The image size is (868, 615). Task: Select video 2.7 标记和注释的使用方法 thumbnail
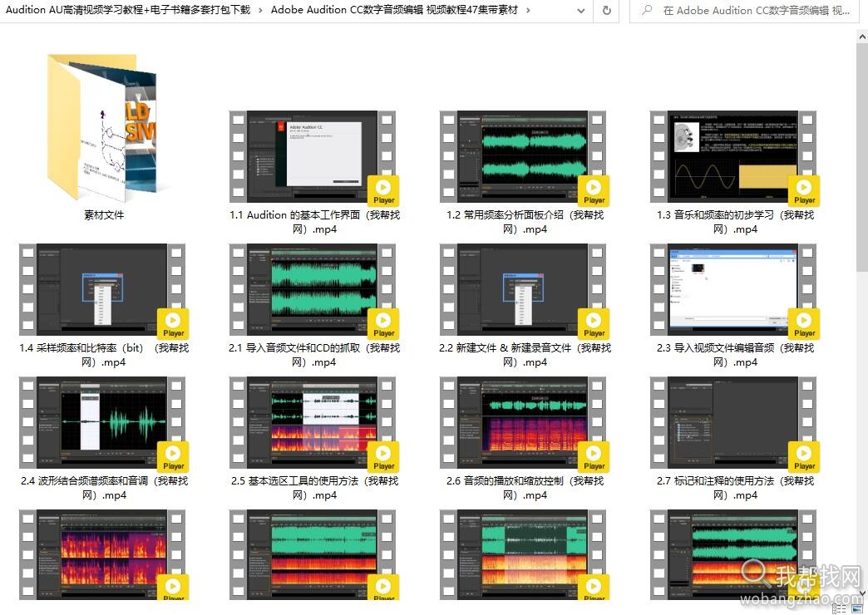coord(733,422)
